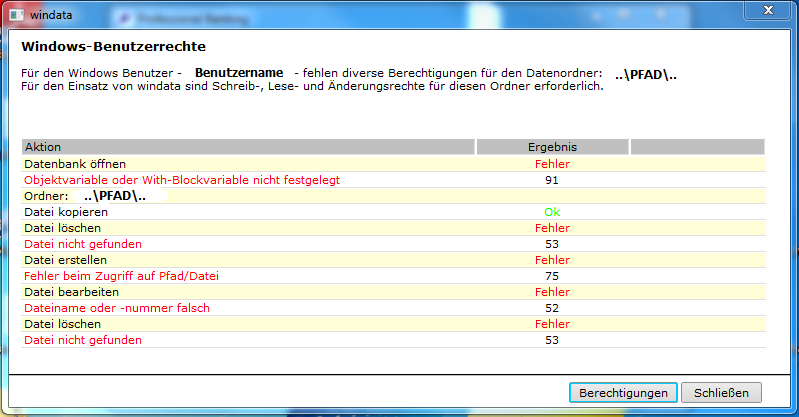Select 'Dateiname oder -nummer falsch' message
Screen dimensions: 799x417
[117, 308]
